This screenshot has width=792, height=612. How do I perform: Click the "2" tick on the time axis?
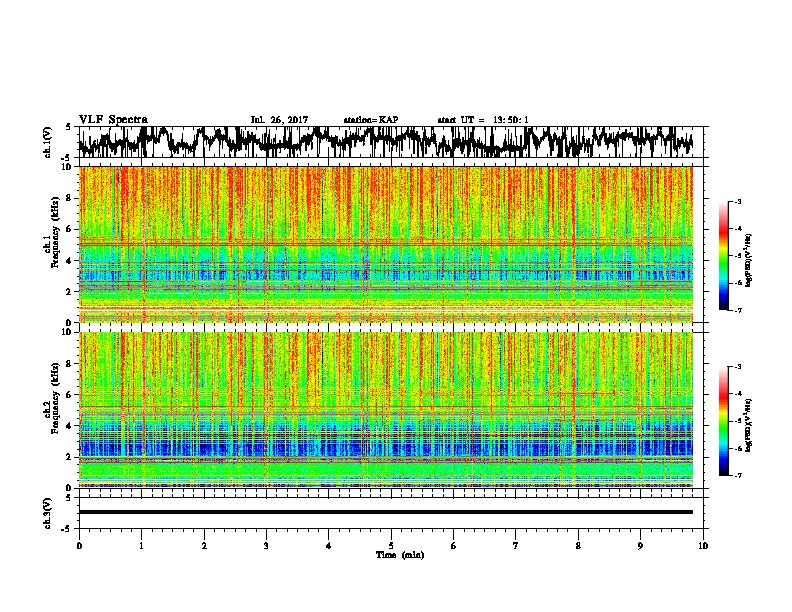204,546
